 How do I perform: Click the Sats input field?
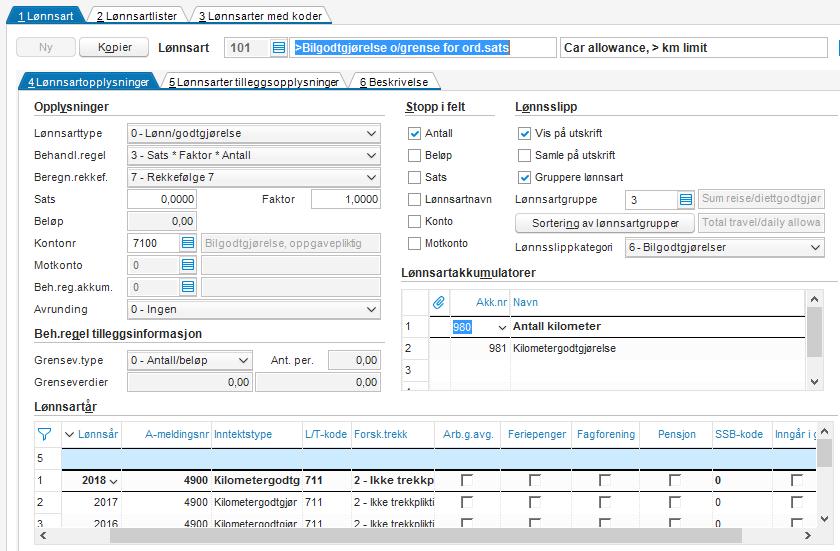coord(162,199)
